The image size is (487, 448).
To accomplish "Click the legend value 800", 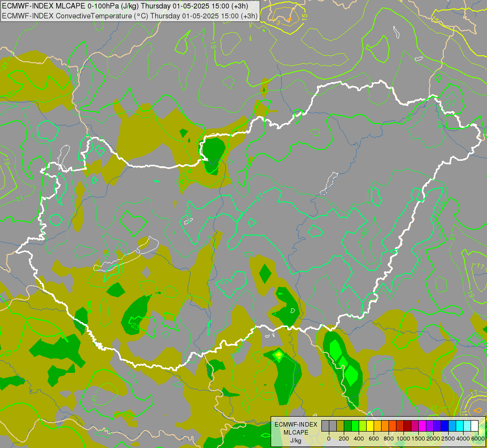I will tap(389, 439).
